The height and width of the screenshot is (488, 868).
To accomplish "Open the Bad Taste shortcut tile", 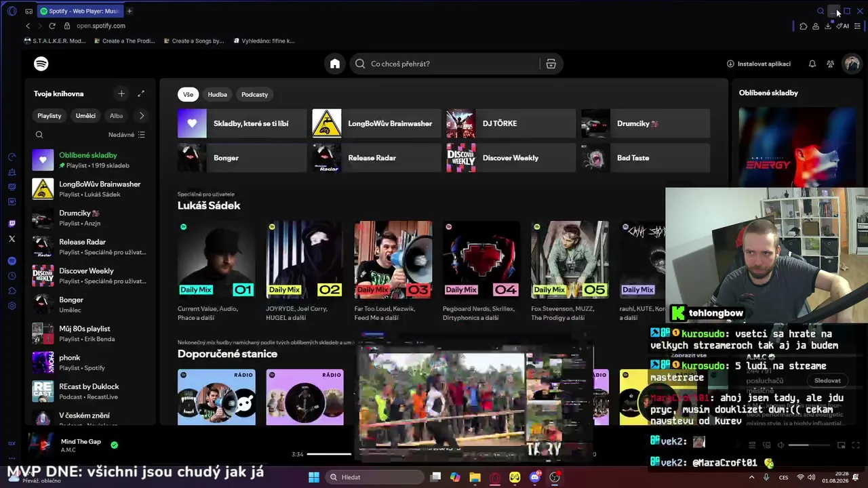I will [x=646, y=158].
